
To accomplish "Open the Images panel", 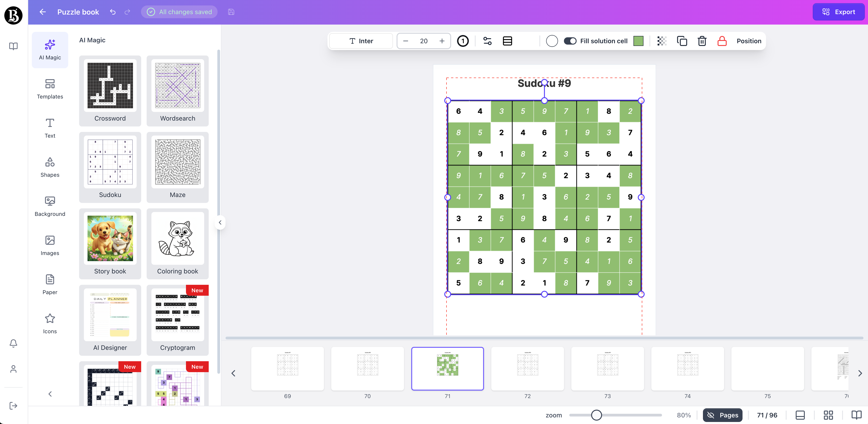I will [50, 245].
